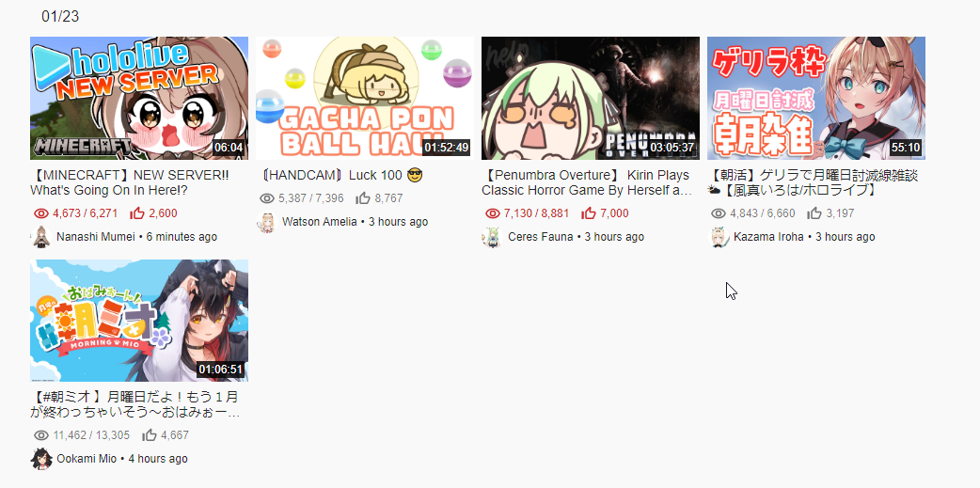Image resolution: width=980 pixels, height=488 pixels.
Task: Click '3 hours ago' after Ceres Fauna
Action: pos(614,237)
